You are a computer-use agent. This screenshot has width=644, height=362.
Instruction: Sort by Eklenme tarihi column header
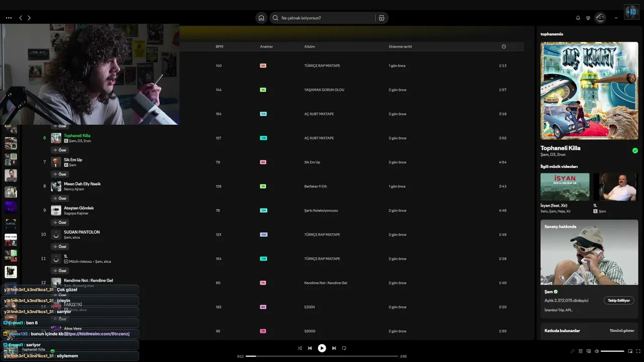point(400,47)
